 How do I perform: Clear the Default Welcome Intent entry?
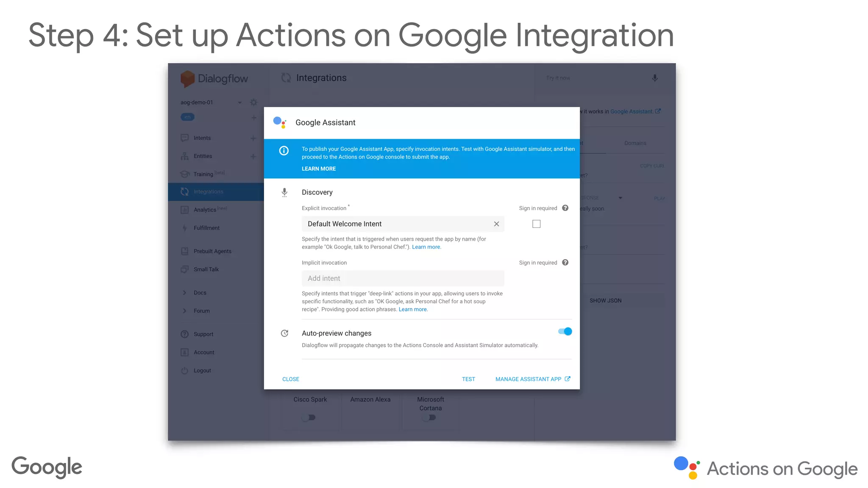496,224
